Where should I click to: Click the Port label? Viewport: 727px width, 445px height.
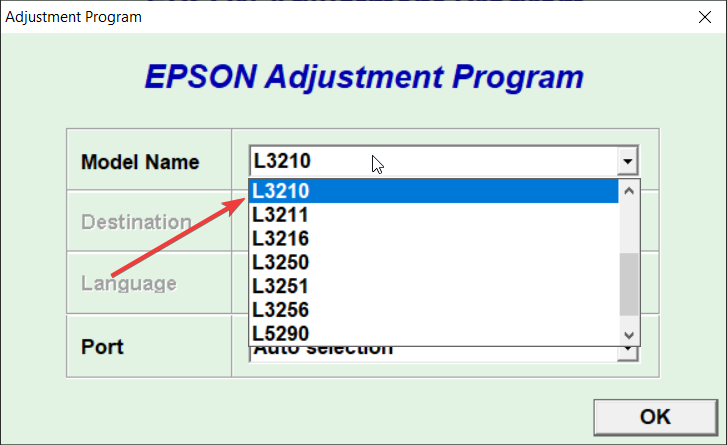coord(102,347)
